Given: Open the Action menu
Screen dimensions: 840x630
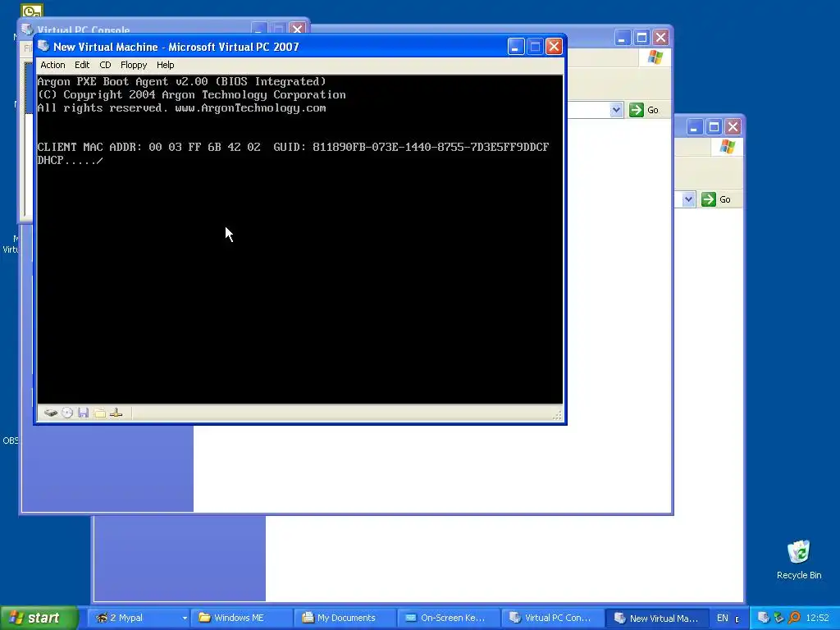Looking at the screenshot, I should coord(52,65).
